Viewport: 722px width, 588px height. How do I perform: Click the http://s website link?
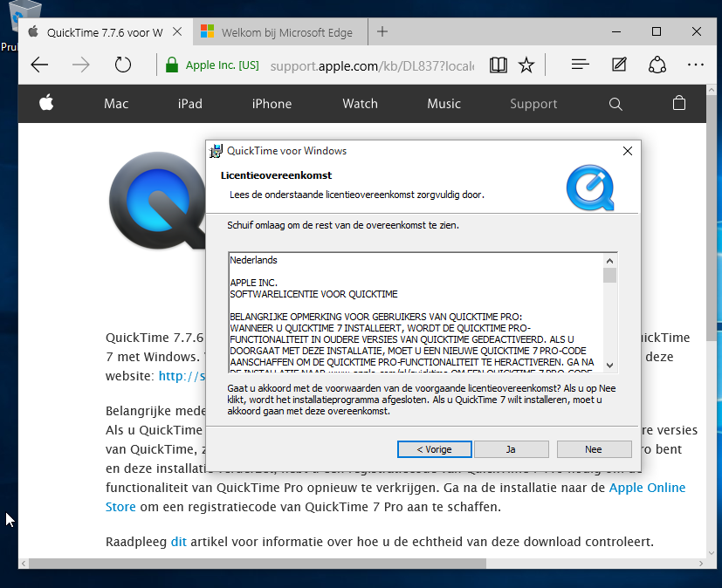point(182,376)
